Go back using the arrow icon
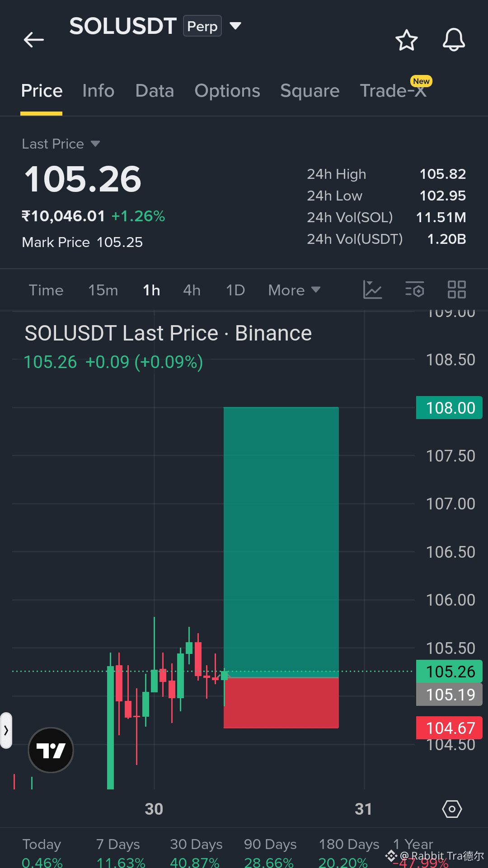Screen dimensions: 488x868 [x=34, y=40]
